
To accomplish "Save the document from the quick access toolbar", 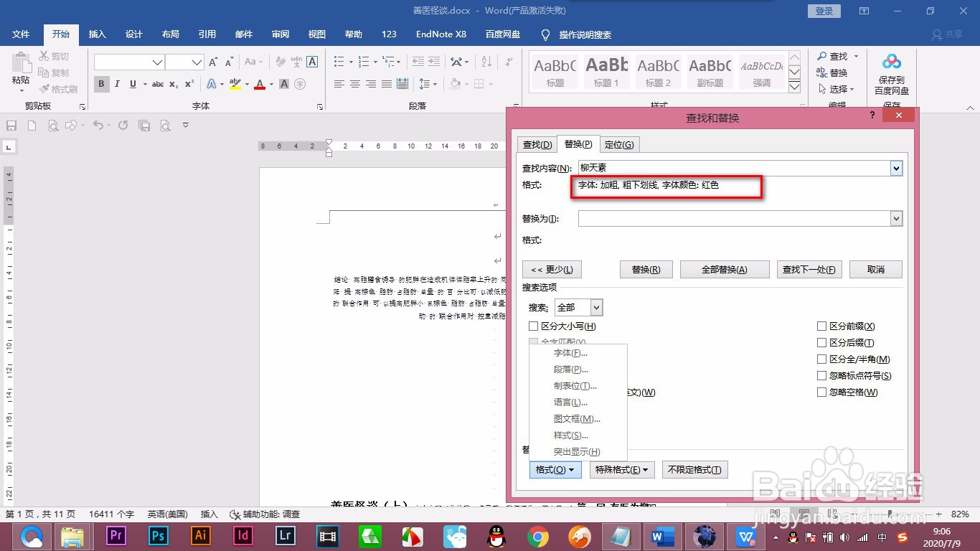I will 11,126.
